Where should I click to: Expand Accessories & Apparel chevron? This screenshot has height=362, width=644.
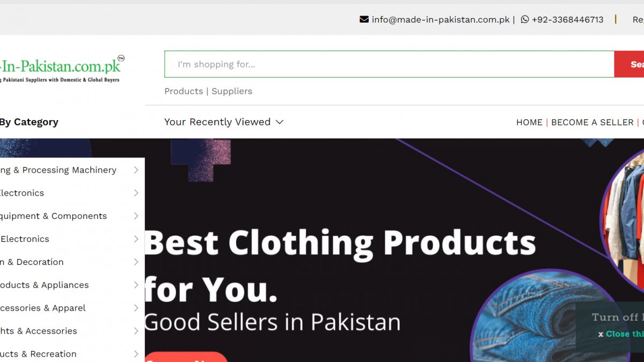click(136, 308)
